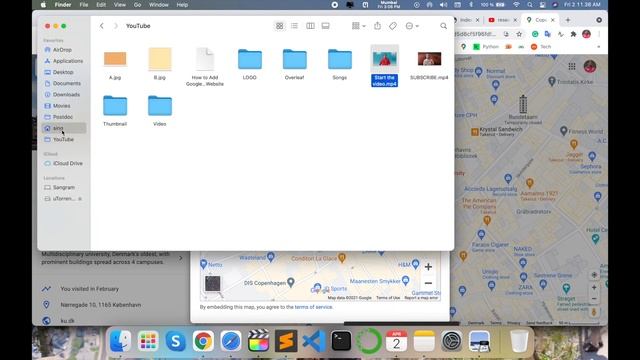Open Skype from the Dock
This screenshot has height=360, width=640.
pyautogui.click(x=176, y=341)
